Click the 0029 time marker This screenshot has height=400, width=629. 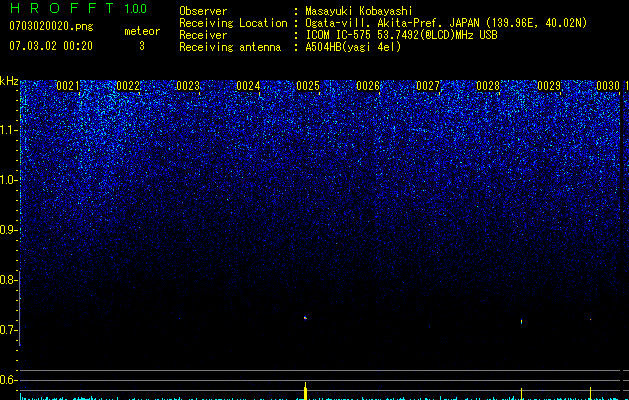[548, 86]
